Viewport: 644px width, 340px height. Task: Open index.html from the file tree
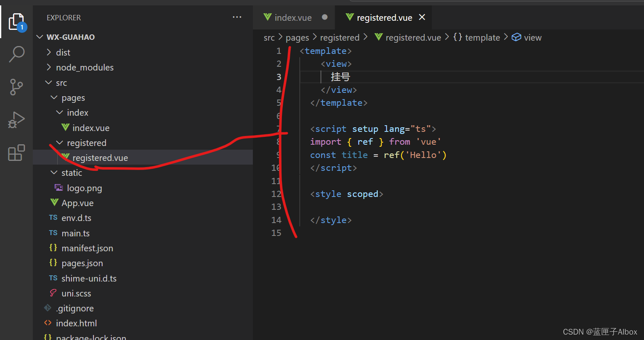(x=76, y=323)
